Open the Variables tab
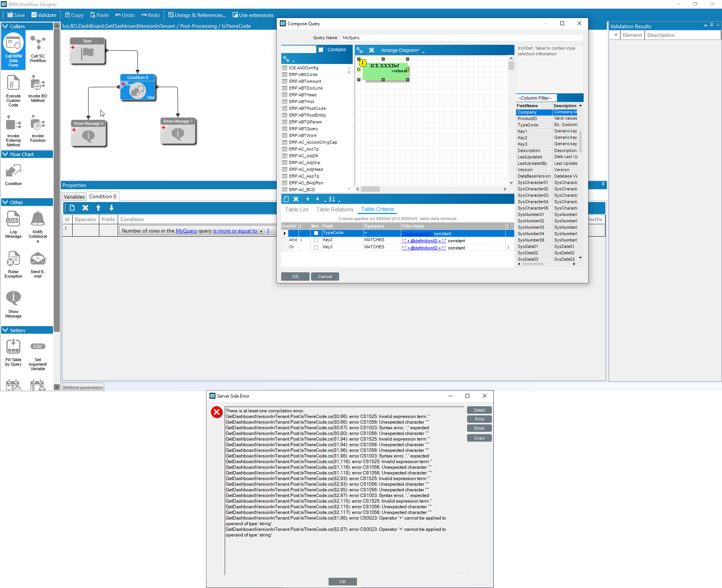The width and height of the screenshot is (722, 588). (x=74, y=197)
